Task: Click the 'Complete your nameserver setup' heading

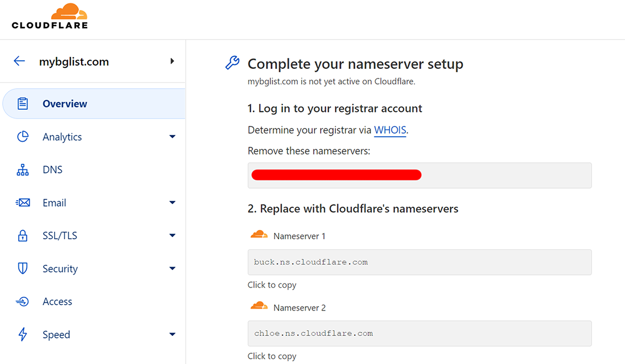Action: 355,64
